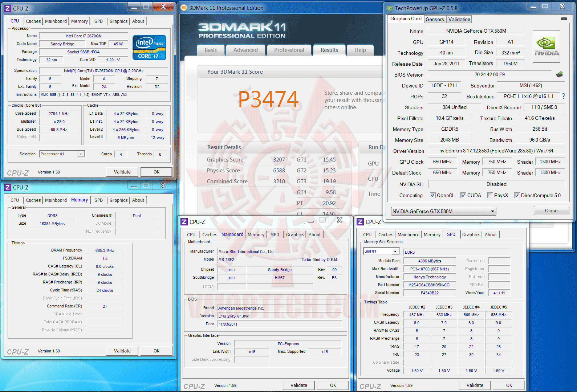The image size is (577, 392).
Task: Click OK in the CPU-Z SPD window
Action: [x=509, y=385]
